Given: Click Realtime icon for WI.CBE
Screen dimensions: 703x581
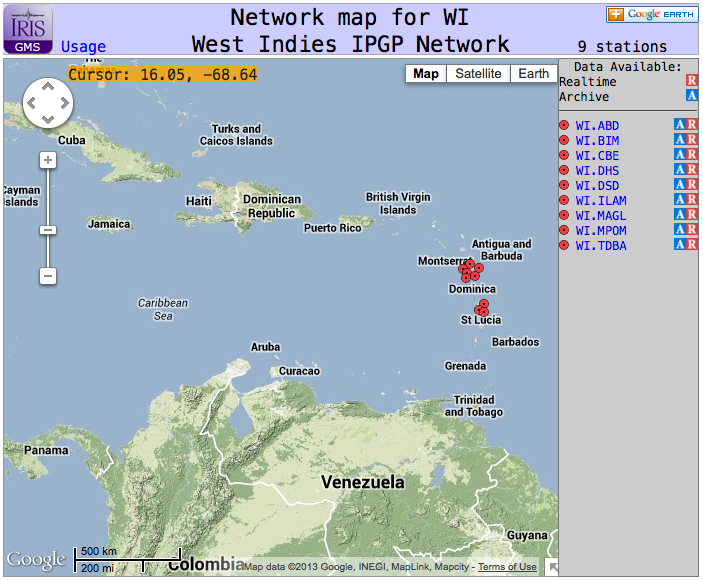Looking at the screenshot, I should (692, 155).
